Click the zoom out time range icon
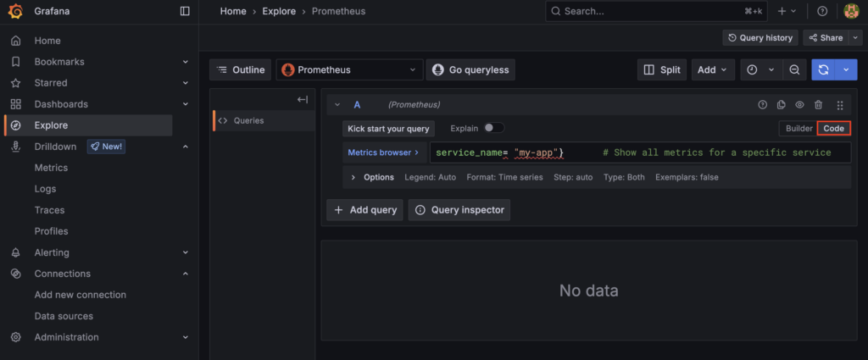 794,70
